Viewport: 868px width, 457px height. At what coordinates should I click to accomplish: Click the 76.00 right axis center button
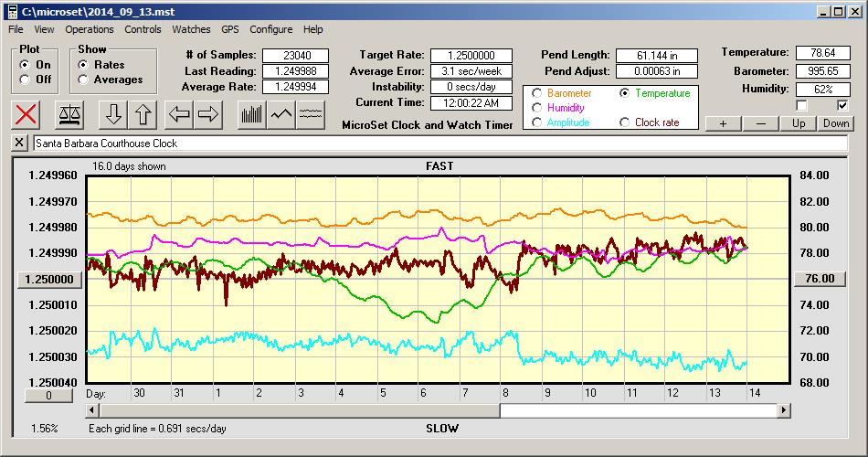click(820, 279)
